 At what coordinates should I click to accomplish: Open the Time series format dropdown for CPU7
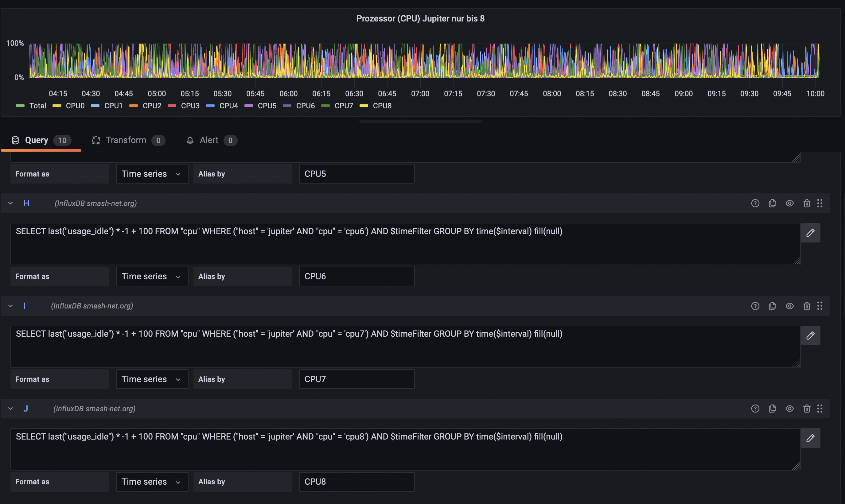[x=152, y=379]
